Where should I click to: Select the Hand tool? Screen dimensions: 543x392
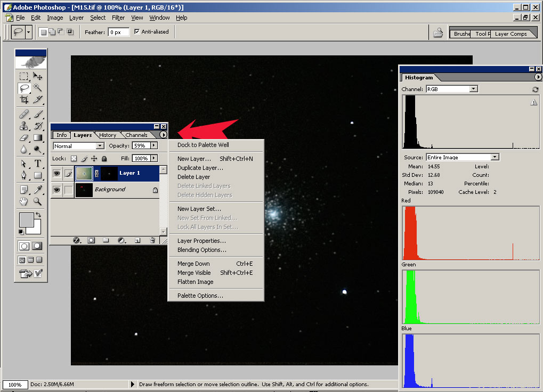point(24,201)
